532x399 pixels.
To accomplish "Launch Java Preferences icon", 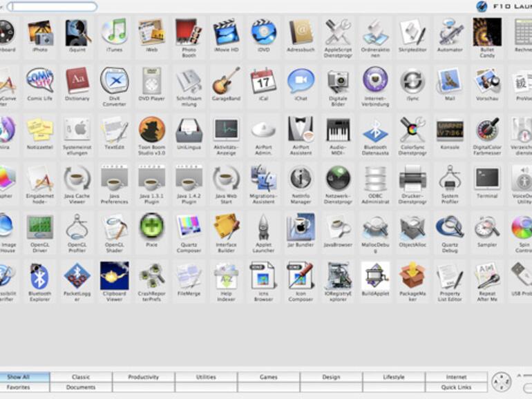I will pos(114,178).
